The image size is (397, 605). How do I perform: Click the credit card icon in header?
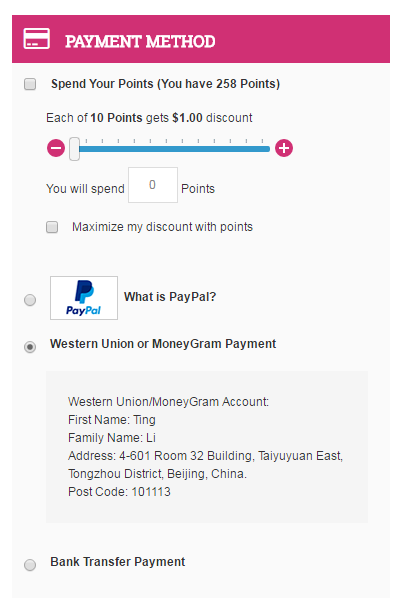(x=37, y=39)
